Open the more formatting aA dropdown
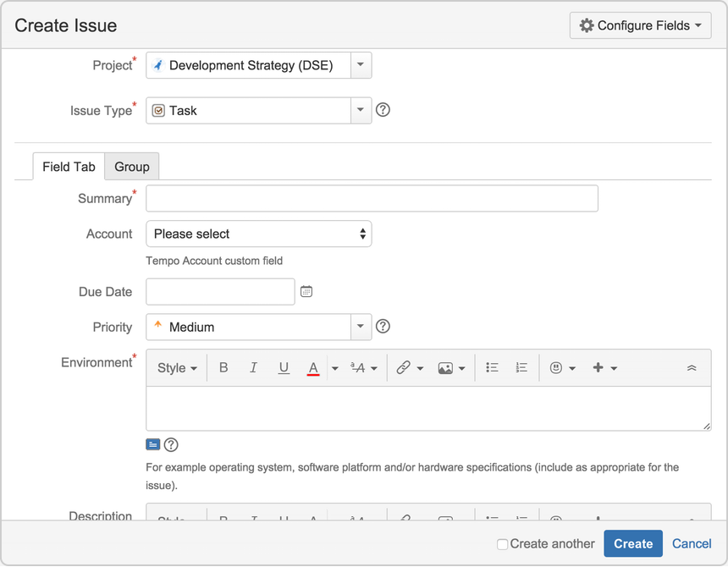The width and height of the screenshot is (728, 567). coord(363,368)
